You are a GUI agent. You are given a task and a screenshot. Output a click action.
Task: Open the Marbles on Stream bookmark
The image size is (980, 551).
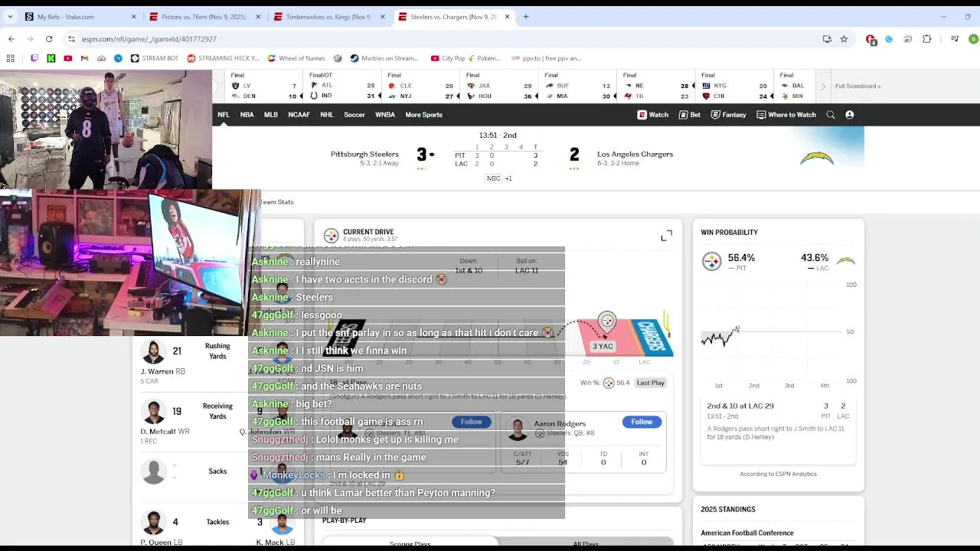[x=384, y=58]
